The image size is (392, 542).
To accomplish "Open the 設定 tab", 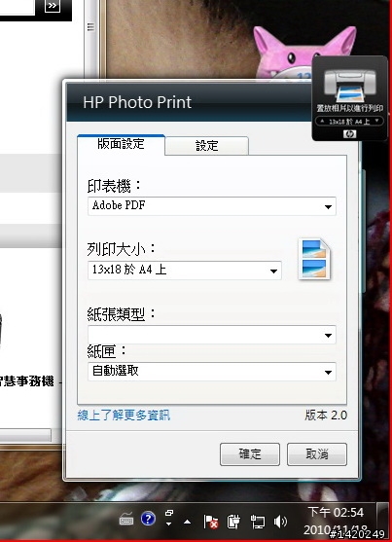I will (207, 146).
